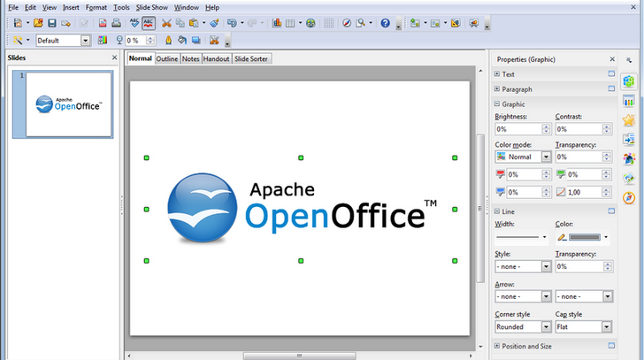Open Corner style Rounded dropdown
The image size is (644, 360).
546,326
